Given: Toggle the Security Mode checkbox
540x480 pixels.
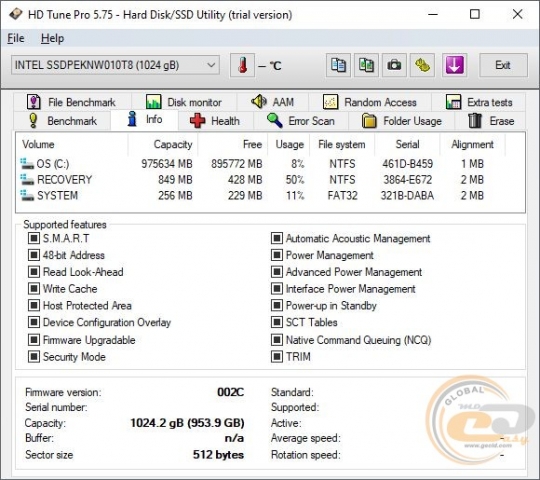Looking at the screenshot, I should pyautogui.click(x=34, y=356).
